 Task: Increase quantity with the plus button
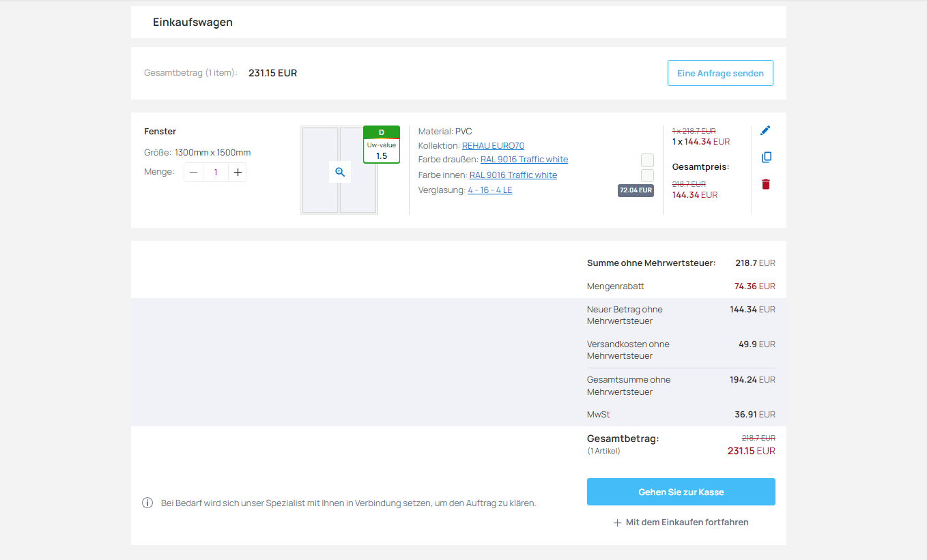238,173
